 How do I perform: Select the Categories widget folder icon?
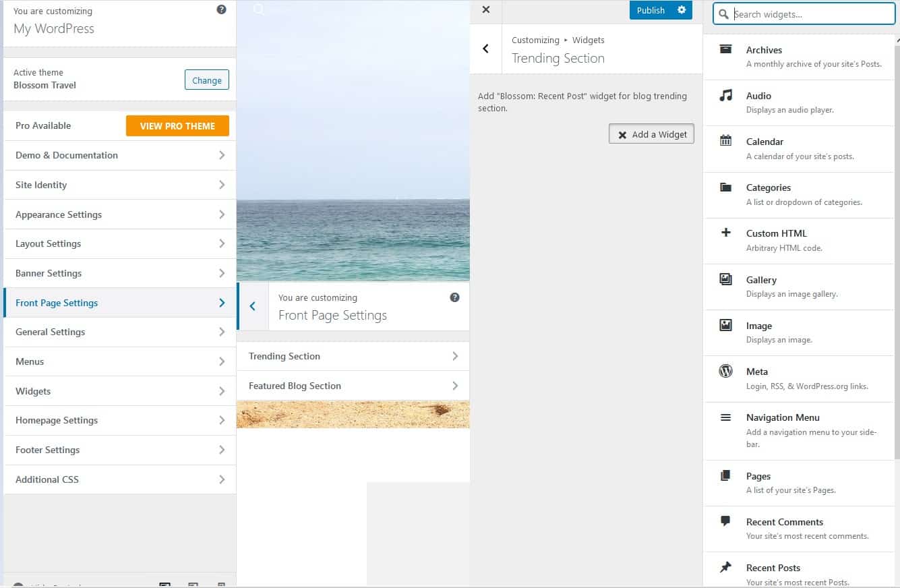(725, 187)
